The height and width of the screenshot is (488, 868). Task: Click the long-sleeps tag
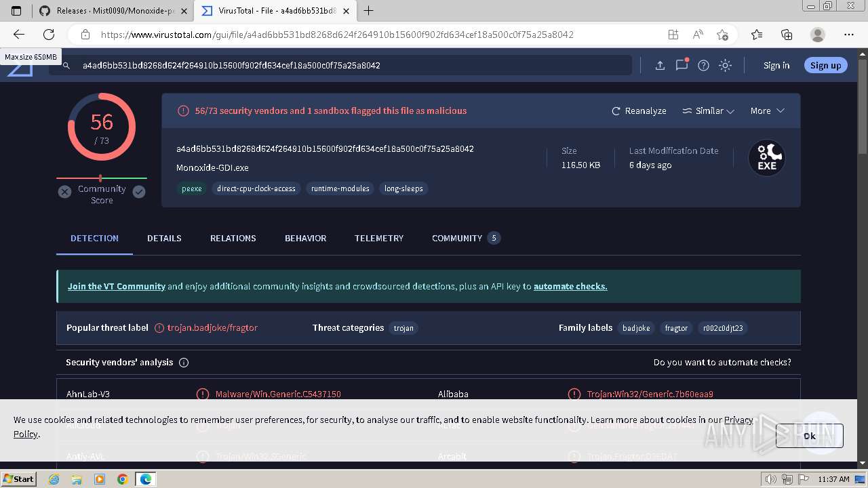403,188
